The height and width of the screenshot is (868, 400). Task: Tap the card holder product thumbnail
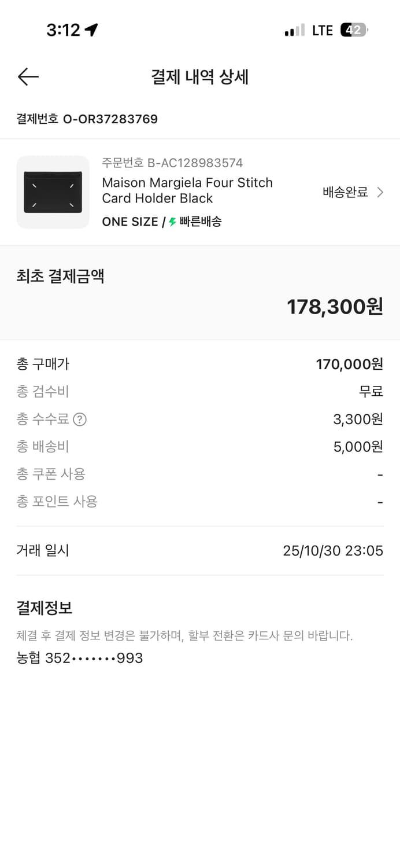[53, 192]
